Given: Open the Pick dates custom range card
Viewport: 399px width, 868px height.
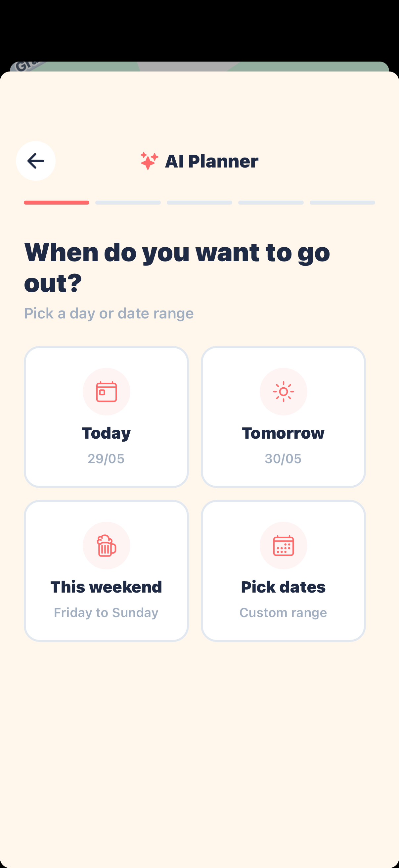Looking at the screenshot, I should click(x=283, y=571).
